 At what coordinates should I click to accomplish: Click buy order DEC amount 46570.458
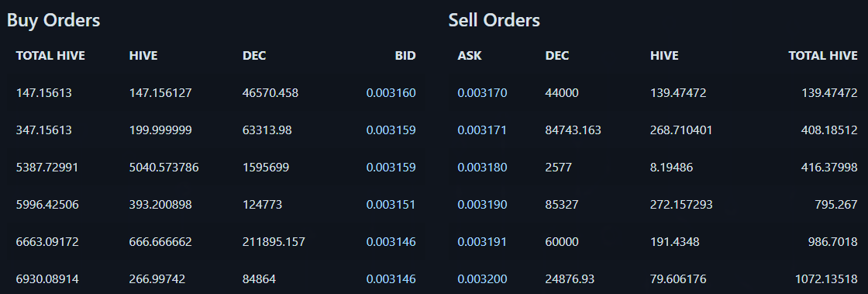[x=270, y=93]
